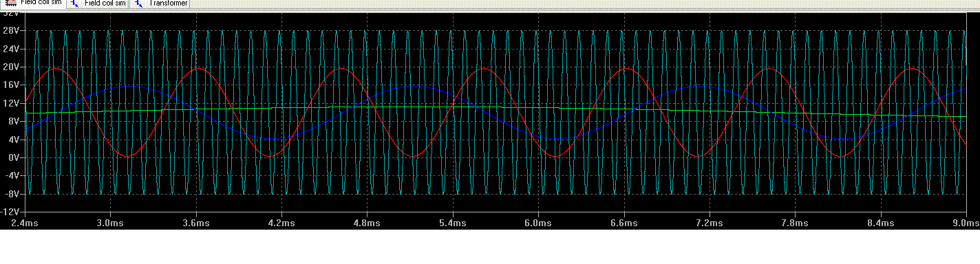Click the 7.8ms time axis label
This screenshot has height=264, width=980.
[794, 223]
